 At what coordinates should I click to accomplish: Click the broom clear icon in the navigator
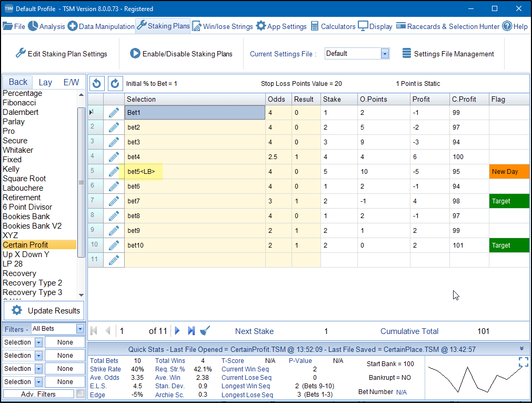(x=205, y=331)
